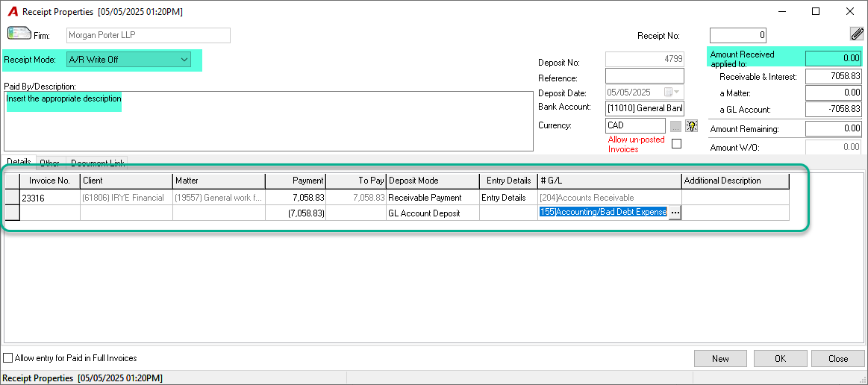Click the paperclip attachment icon
Image resolution: width=868 pixels, height=385 pixels.
pyautogui.click(x=856, y=34)
